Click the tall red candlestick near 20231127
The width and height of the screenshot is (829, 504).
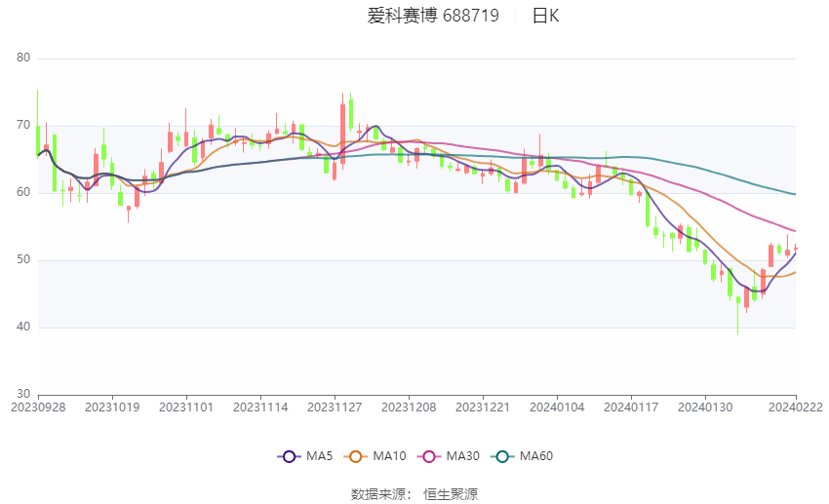(342, 134)
